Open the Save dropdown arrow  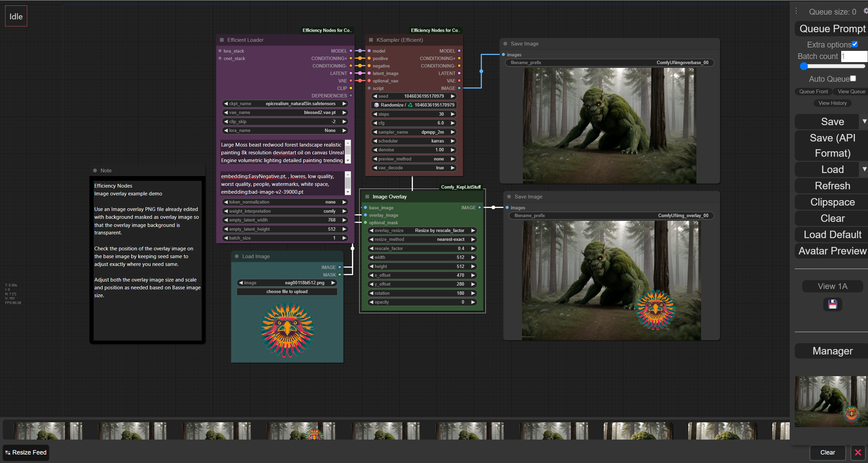tap(864, 121)
